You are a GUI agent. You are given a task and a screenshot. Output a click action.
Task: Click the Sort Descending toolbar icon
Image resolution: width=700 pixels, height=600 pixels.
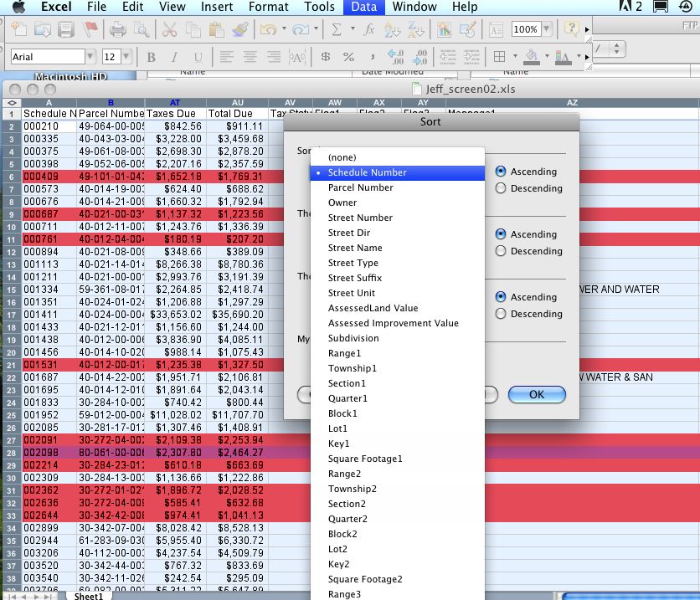[415, 29]
